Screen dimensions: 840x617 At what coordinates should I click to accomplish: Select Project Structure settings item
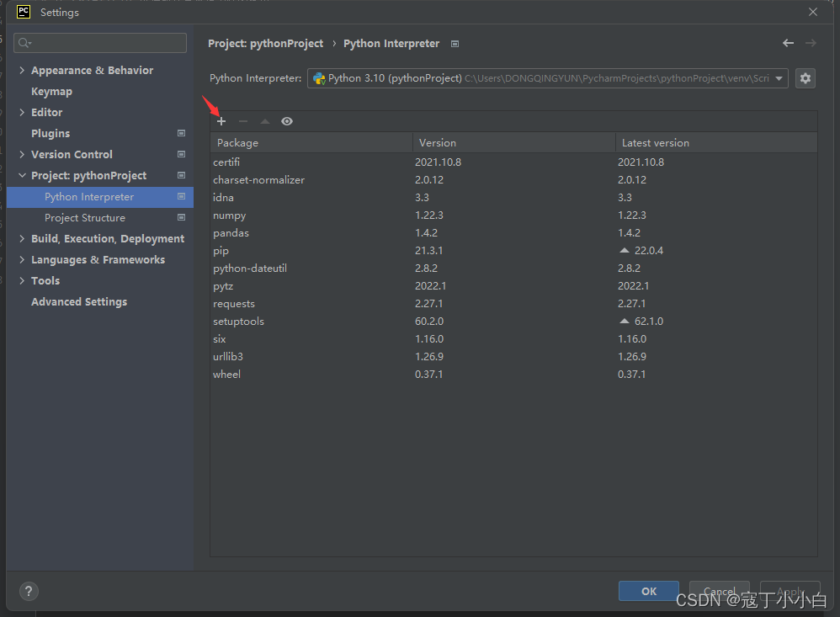(85, 218)
